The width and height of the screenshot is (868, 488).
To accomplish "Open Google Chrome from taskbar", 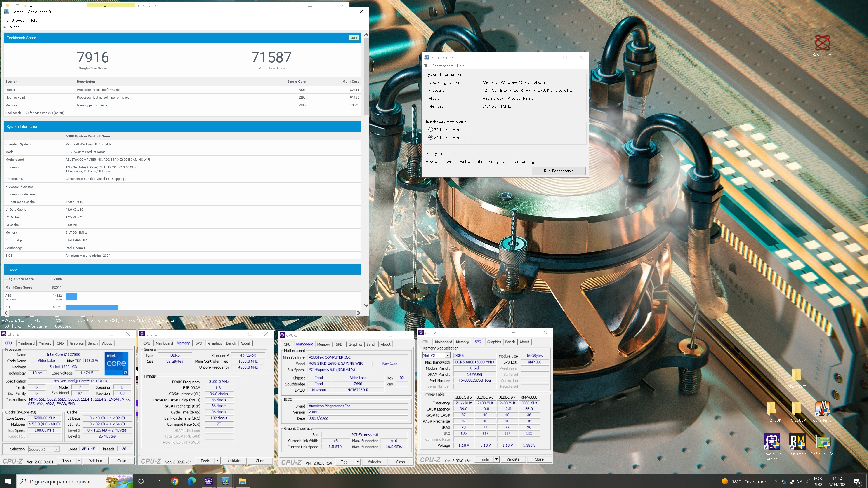I will pos(175,481).
